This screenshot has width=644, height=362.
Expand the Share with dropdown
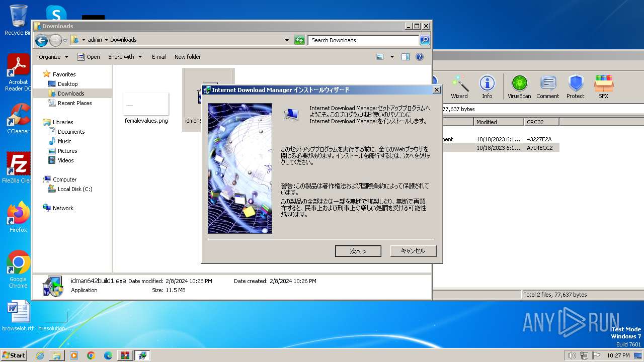[x=125, y=57]
